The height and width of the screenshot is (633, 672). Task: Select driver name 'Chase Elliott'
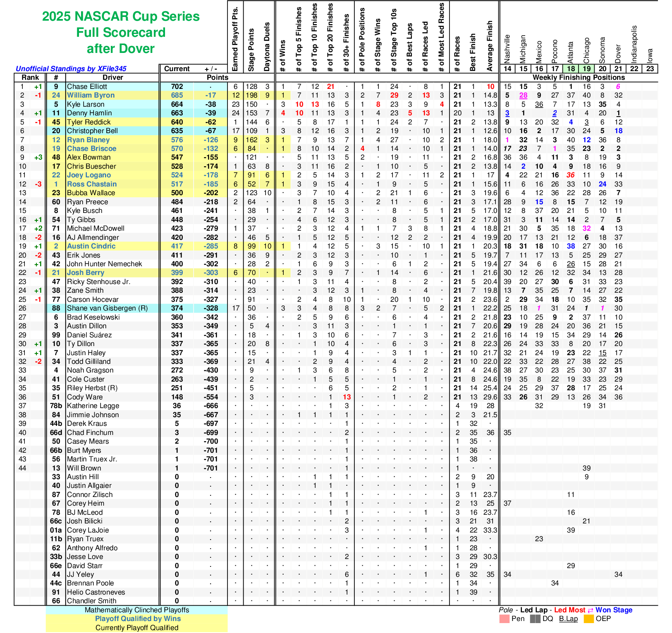[87, 86]
